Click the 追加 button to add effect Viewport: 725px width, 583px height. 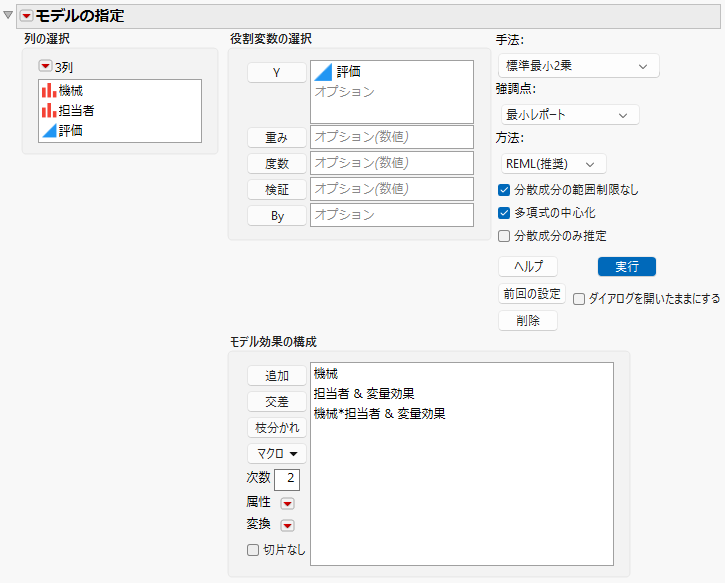[276, 375]
